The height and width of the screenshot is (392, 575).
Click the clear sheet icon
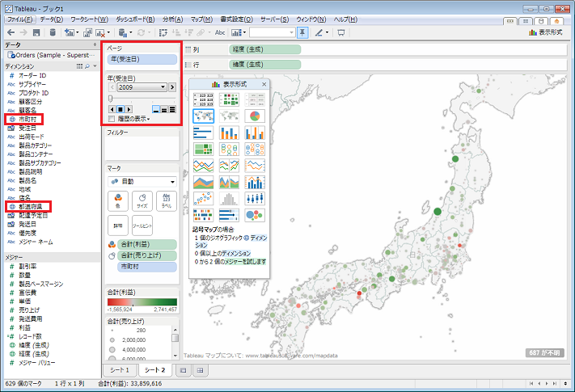tap(100, 33)
